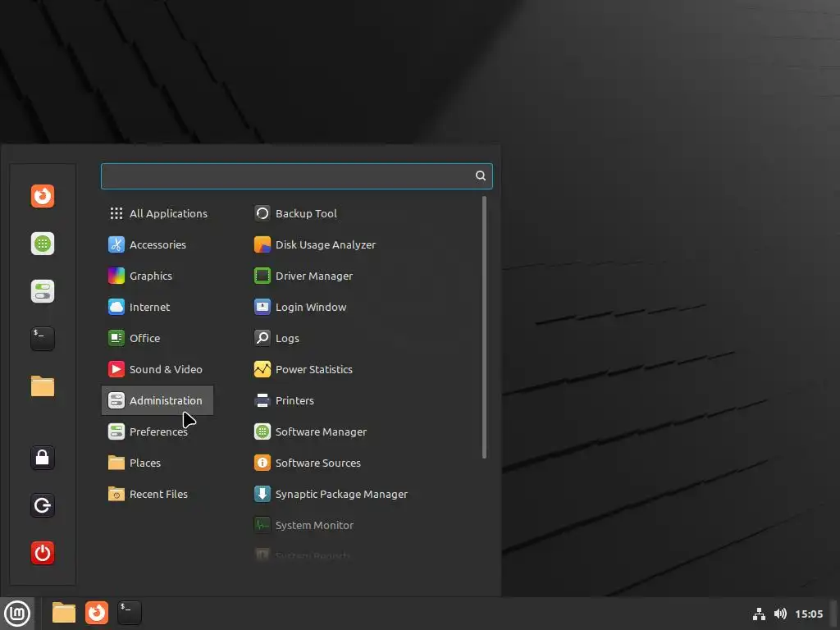Image resolution: width=840 pixels, height=630 pixels.
Task: Select the Office category
Action: pyautogui.click(x=157, y=338)
